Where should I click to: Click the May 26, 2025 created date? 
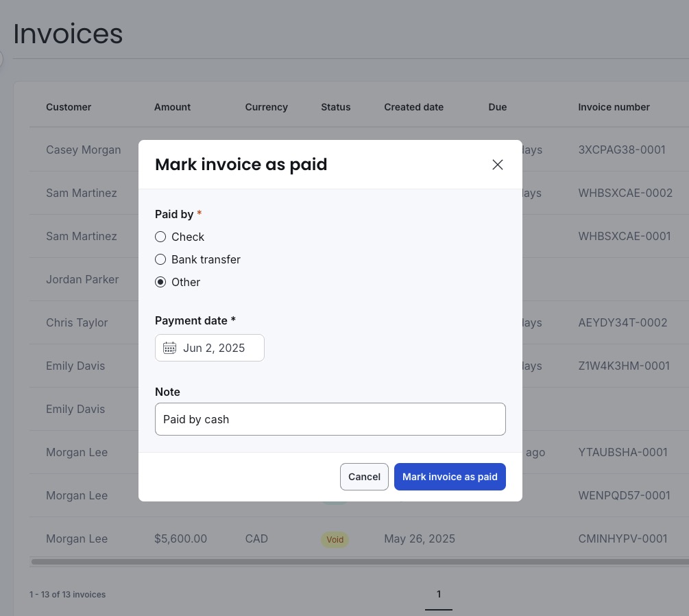(x=420, y=538)
